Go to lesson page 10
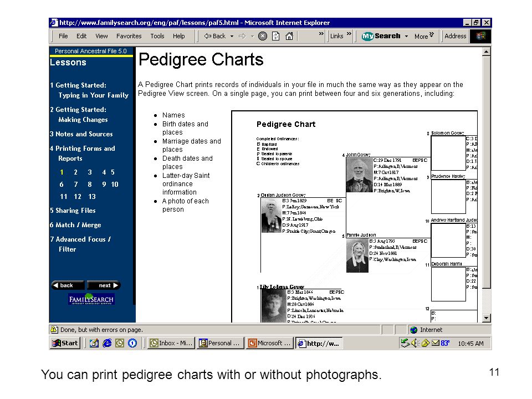 115,185
